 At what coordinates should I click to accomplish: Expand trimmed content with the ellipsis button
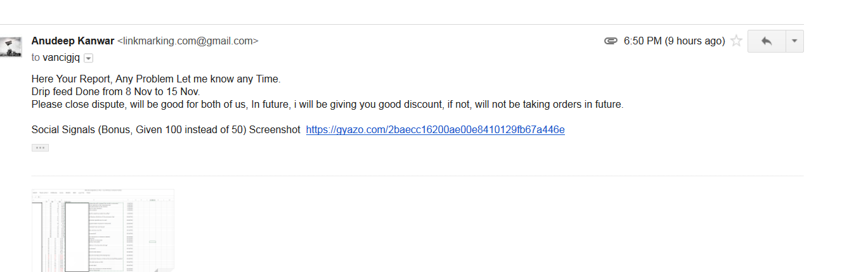pyautogui.click(x=40, y=148)
